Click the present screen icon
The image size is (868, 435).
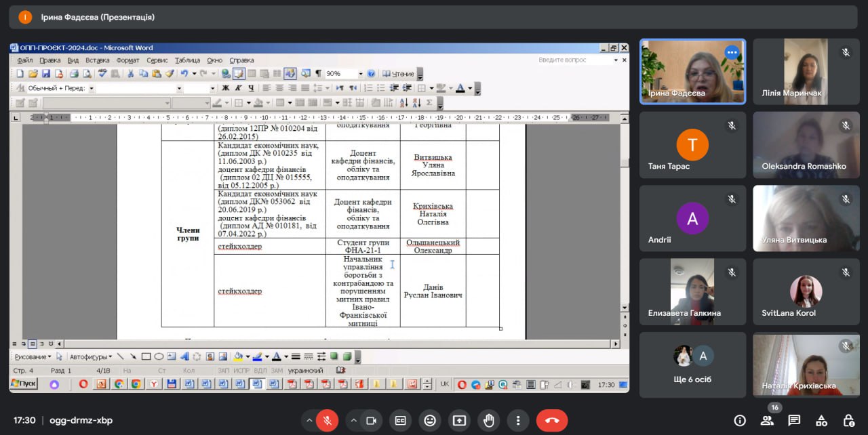click(459, 421)
